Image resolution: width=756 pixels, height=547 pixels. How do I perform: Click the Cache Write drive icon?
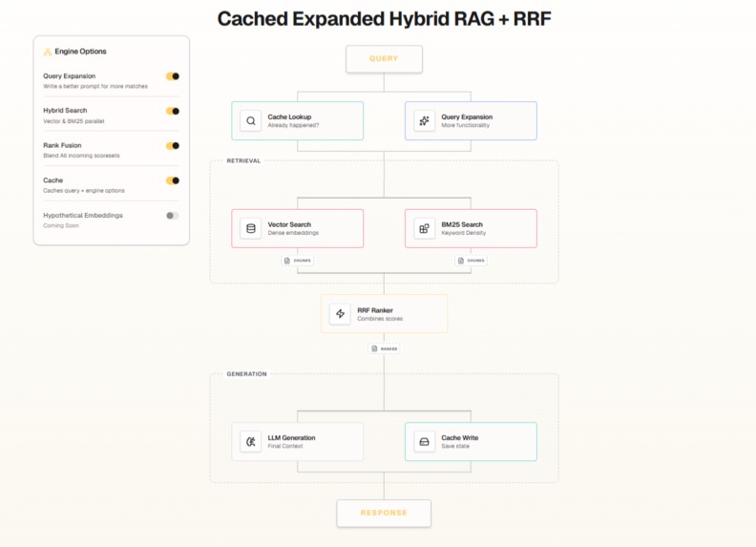424,442
